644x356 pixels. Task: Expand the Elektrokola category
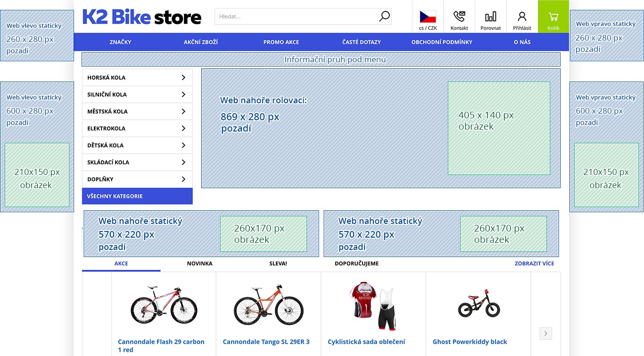[x=137, y=128]
